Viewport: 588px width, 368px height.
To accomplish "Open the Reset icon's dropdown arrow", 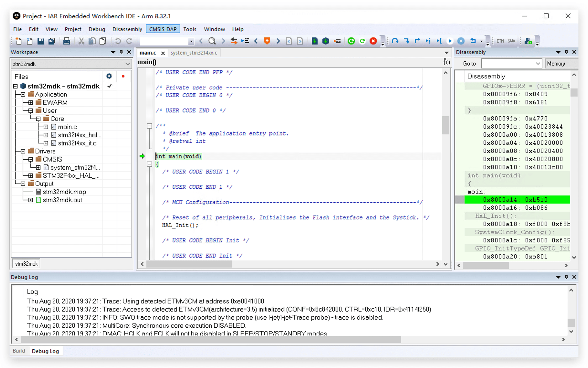I will tap(481, 41).
